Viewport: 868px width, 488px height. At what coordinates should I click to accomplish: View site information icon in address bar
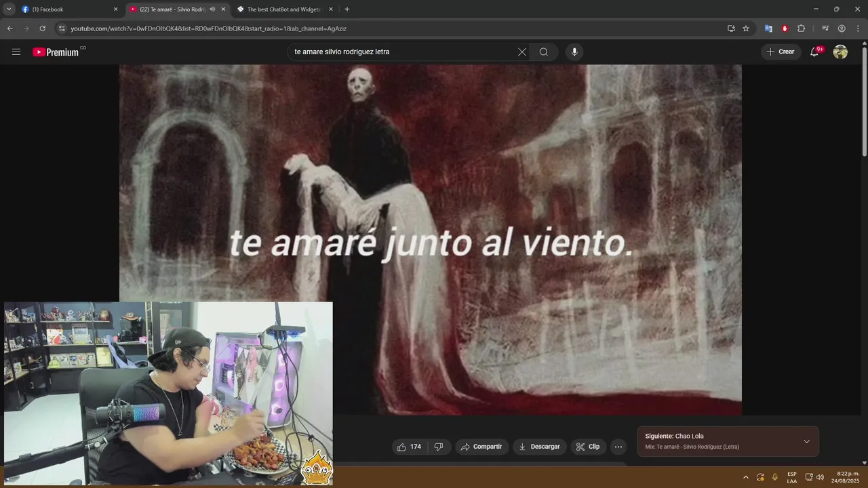62,28
